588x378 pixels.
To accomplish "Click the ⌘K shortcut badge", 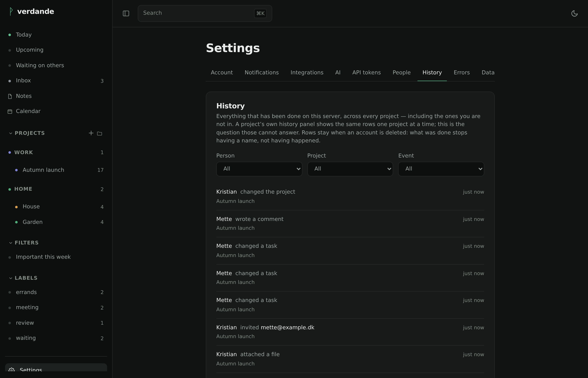I will [260, 13].
